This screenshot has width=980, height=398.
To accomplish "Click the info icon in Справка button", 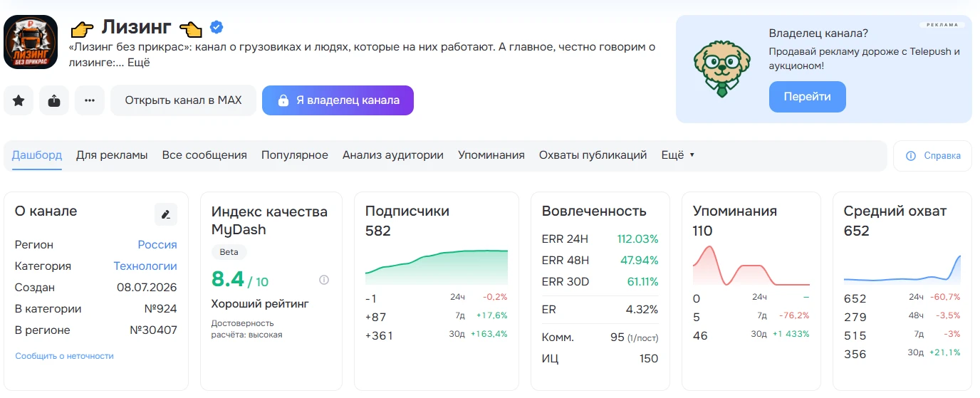I will 910,156.
